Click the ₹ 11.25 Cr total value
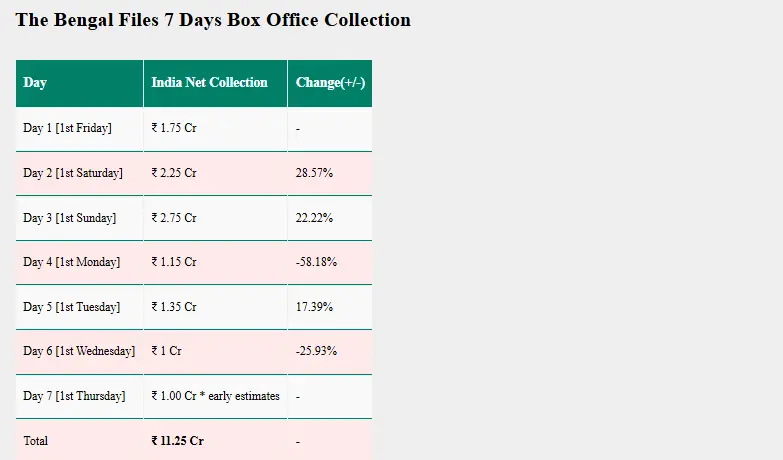This screenshot has height=460, width=783. point(177,441)
